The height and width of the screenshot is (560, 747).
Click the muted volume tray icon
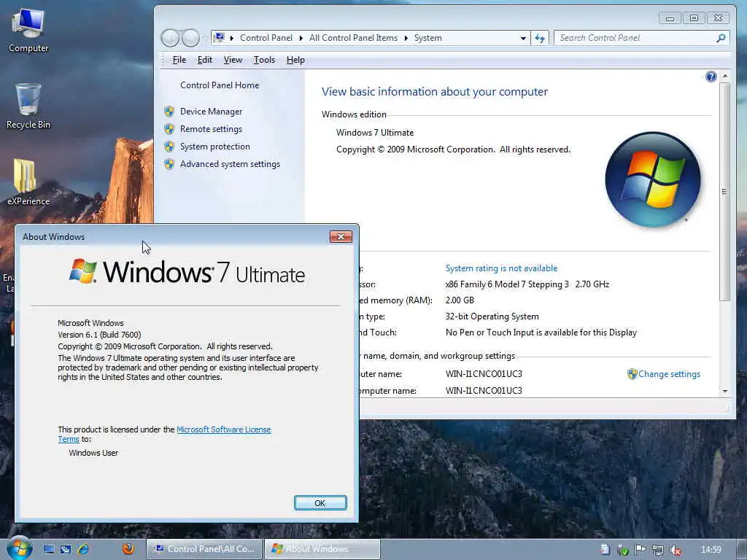pos(675,550)
